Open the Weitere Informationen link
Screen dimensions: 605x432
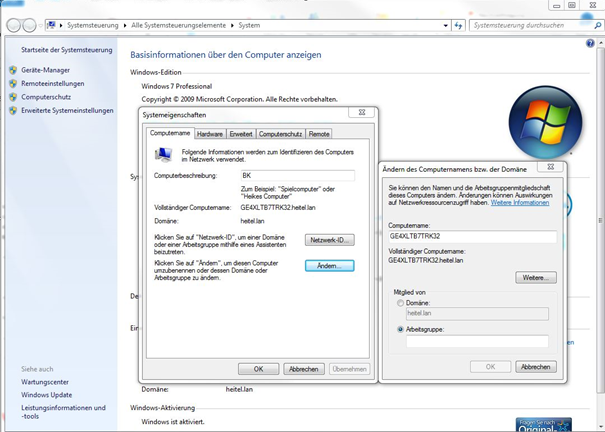[x=520, y=202]
